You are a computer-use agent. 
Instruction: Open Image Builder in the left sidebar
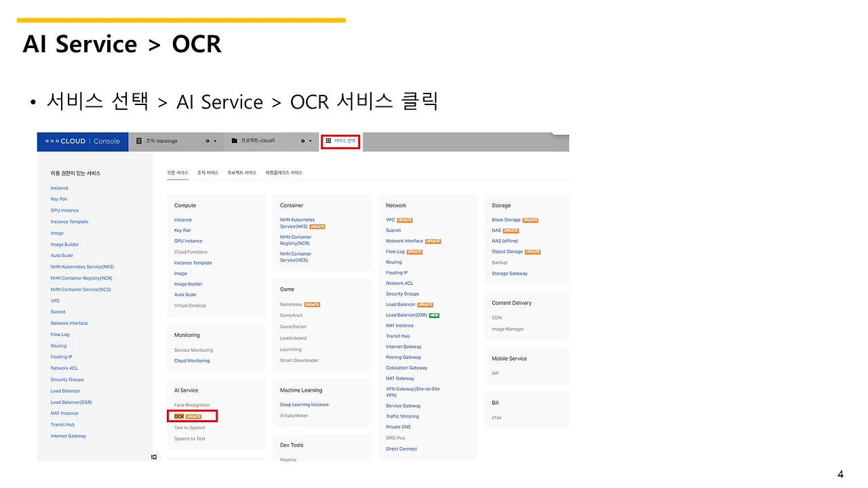(x=64, y=244)
